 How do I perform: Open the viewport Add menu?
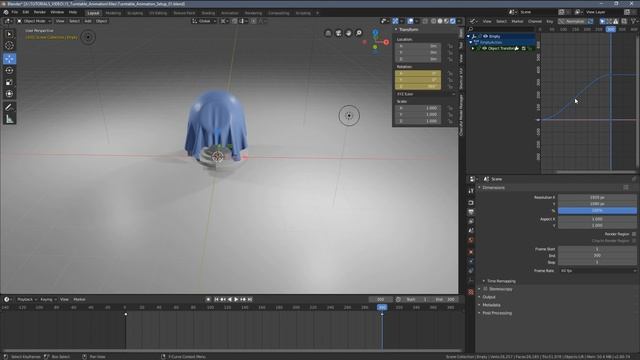click(x=88, y=21)
